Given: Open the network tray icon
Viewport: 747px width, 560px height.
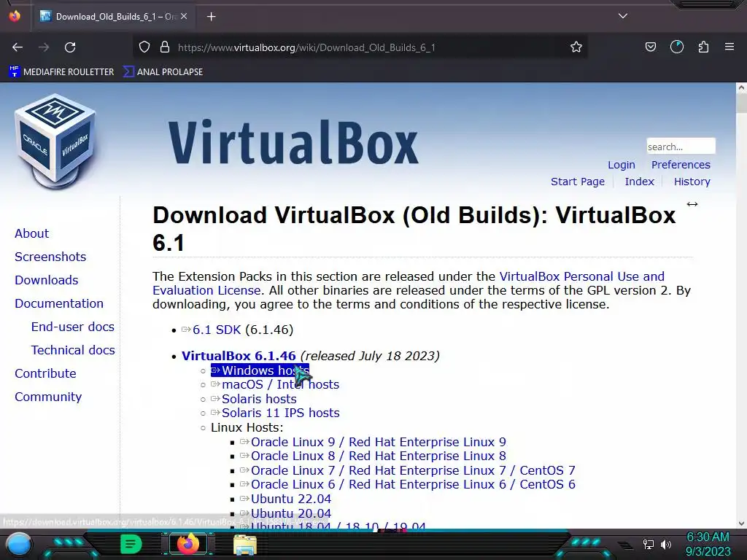Looking at the screenshot, I should click(x=649, y=544).
